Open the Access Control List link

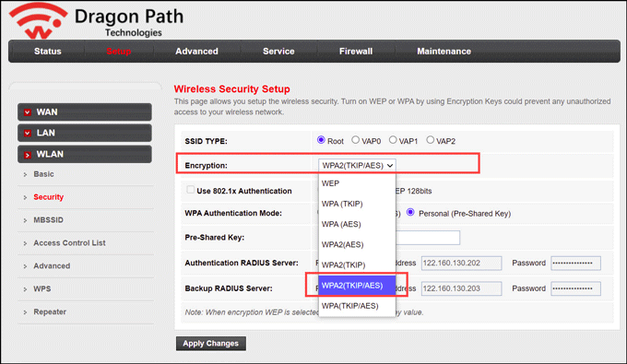coord(69,243)
